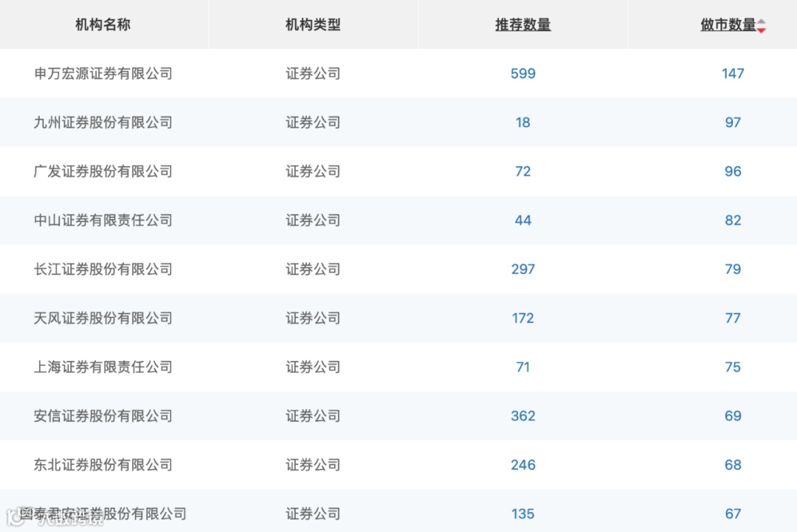Viewport: 797px width, 532px height.
Task: Open 安信证券股份有限公司 row name
Action: pyautogui.click(x=103, y=415)
